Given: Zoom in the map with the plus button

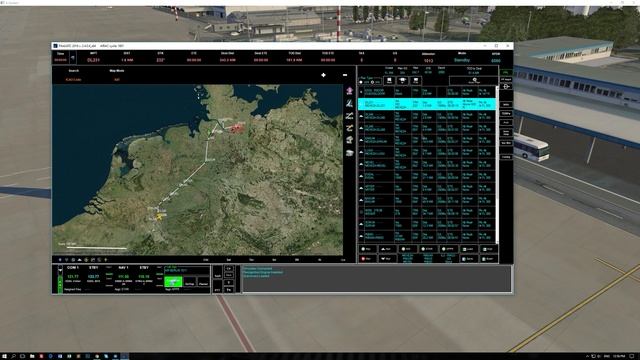Looking at the screenshot, I should 323,75.
